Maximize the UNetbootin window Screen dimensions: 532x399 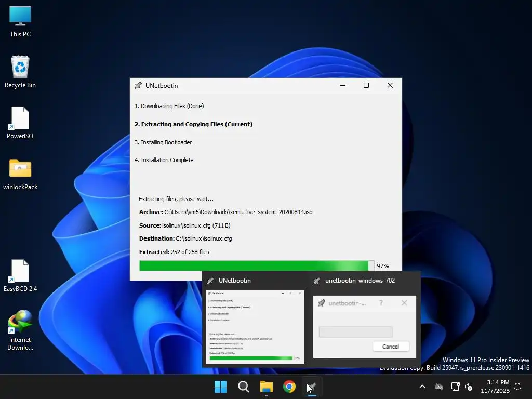point(366,85)
